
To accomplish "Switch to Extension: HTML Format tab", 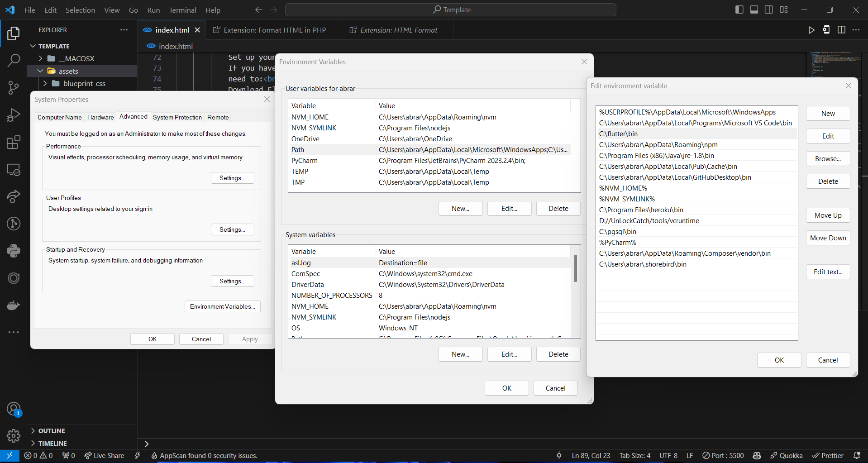I will point(398,30).
